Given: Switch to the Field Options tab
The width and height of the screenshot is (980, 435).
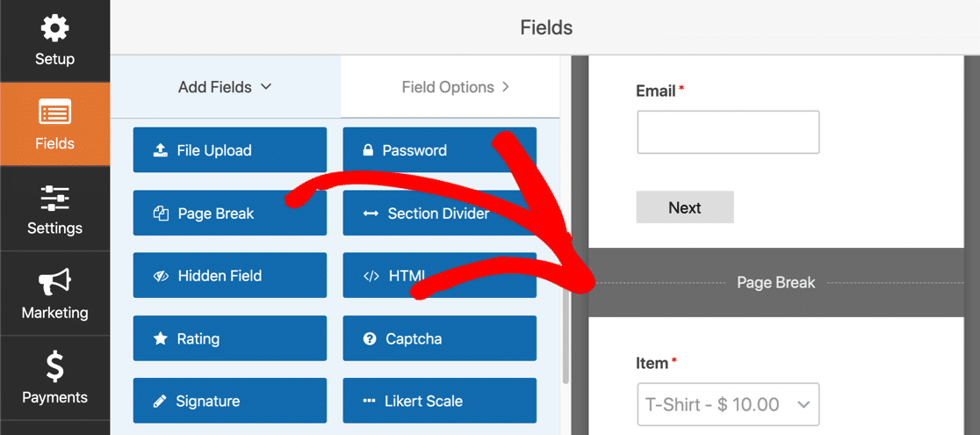Looking at the screenshot, I should [456, 87].
